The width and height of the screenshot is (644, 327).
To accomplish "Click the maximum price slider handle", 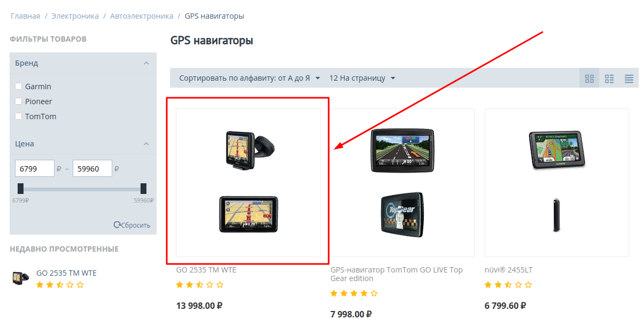I will [x=143, y=189].
